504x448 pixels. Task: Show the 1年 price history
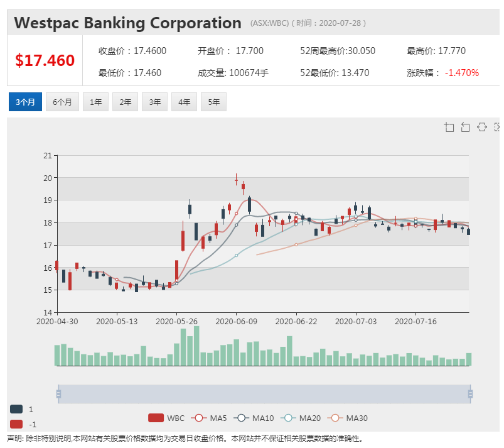pos(96,102)
